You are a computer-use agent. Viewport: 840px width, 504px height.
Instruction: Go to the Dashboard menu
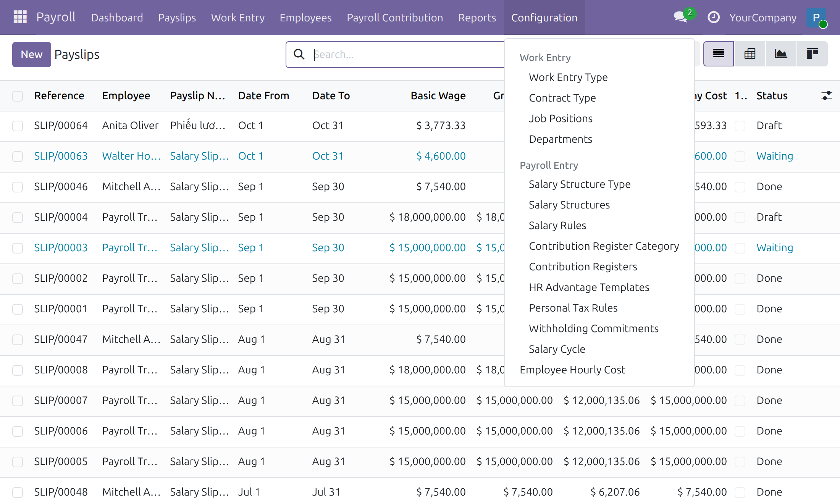point(117,18)
